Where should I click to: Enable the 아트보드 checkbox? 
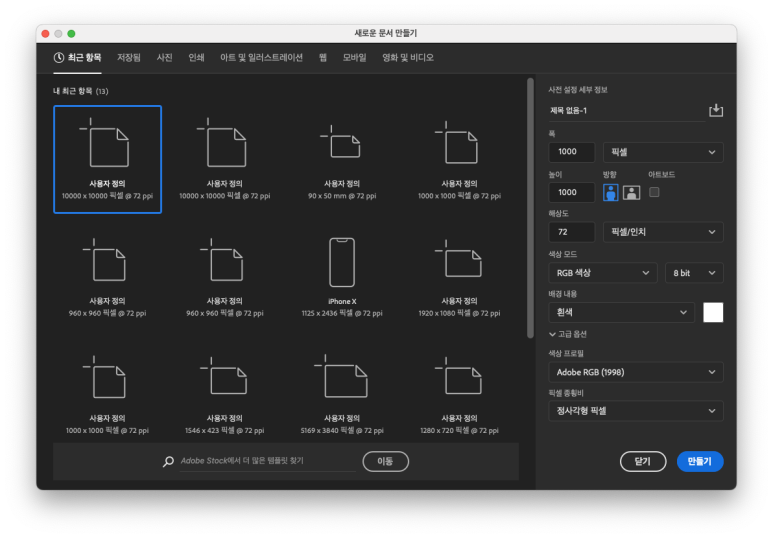click(654, 192)
